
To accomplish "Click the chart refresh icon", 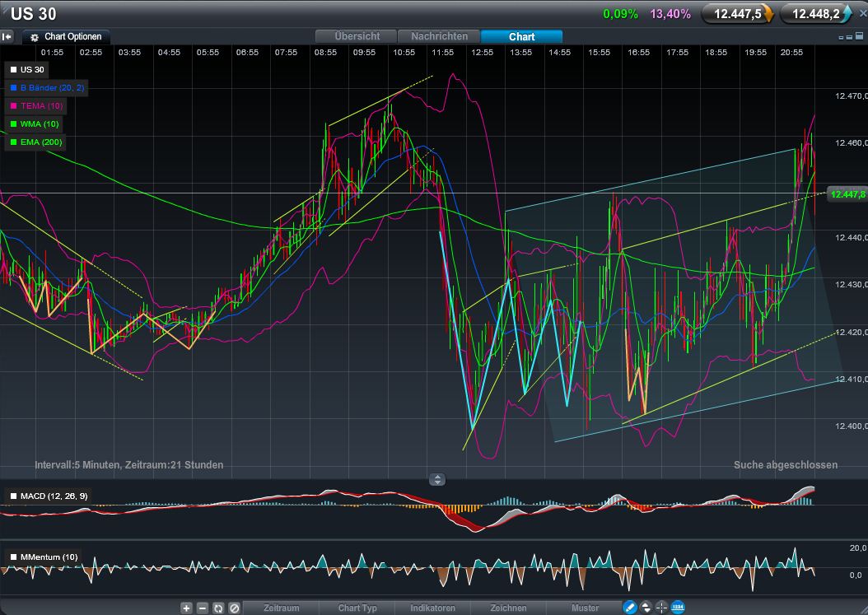I will 217,608.
